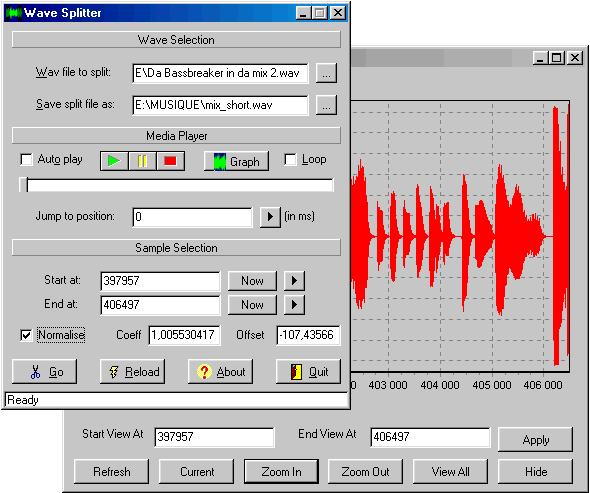This screenshot has width=590, height=493.
Task: Jump to the entered position arrow button
Action: pos(270,217)
